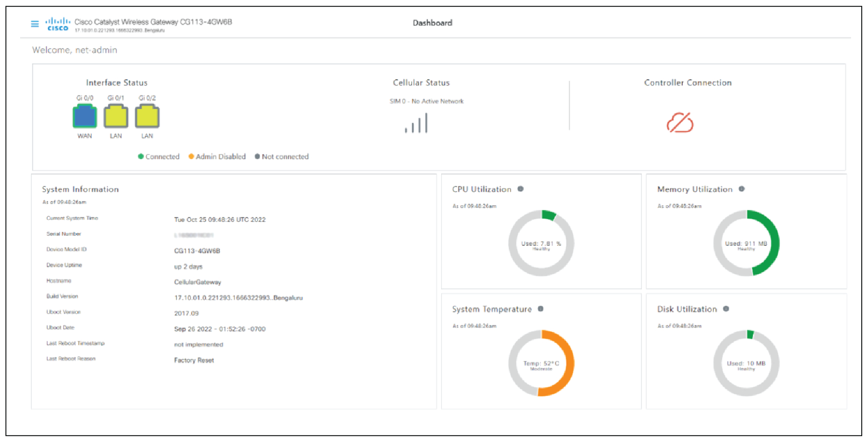Click the System Temperature card title
868x442 pixels.
[x=492, y=309]
